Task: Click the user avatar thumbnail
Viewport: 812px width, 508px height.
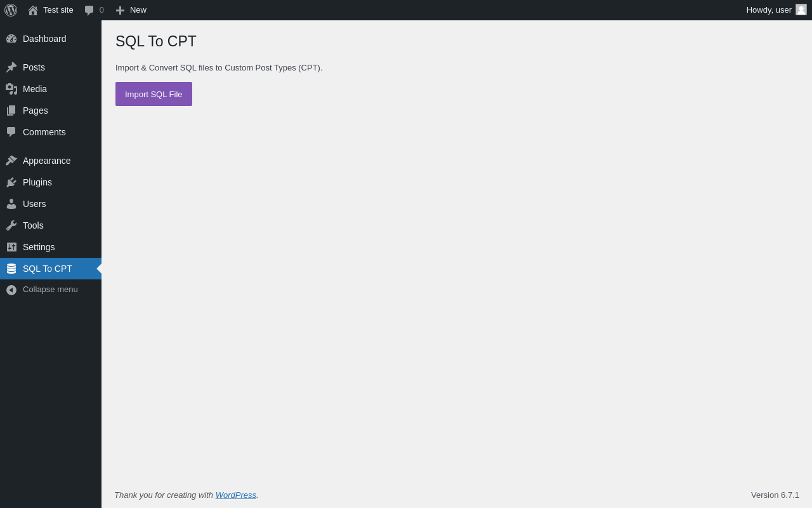Action: pos(801,10)
